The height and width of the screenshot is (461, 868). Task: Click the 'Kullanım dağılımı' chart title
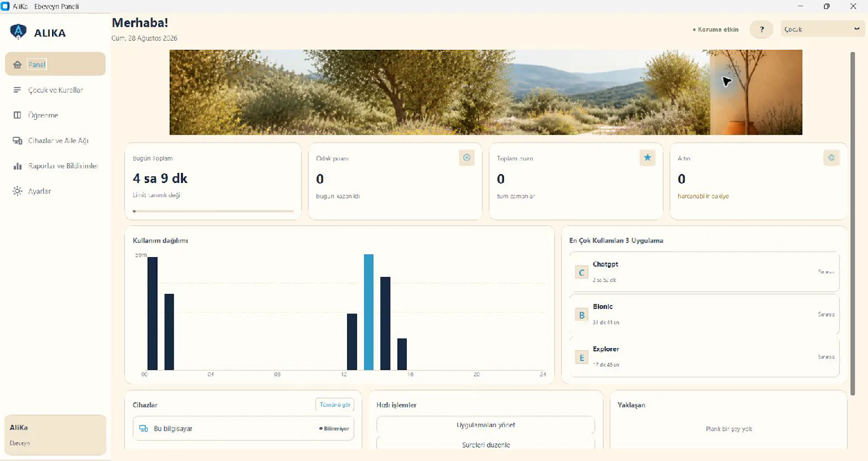pos(160,240)
